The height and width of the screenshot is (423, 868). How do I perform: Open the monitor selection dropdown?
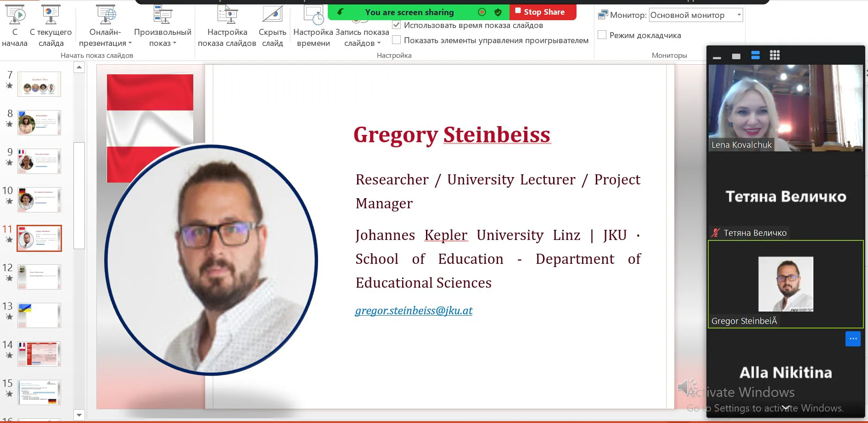[739, 15]
